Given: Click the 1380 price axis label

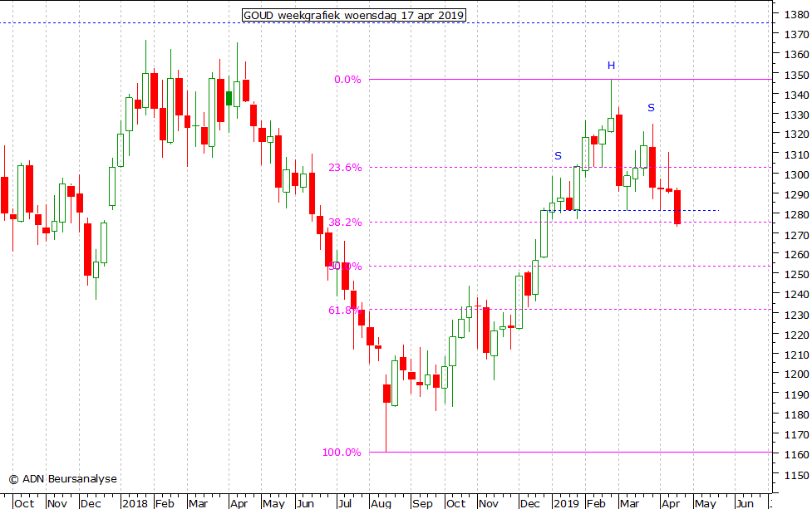Looking at the screenshot, I should point(796,14).
